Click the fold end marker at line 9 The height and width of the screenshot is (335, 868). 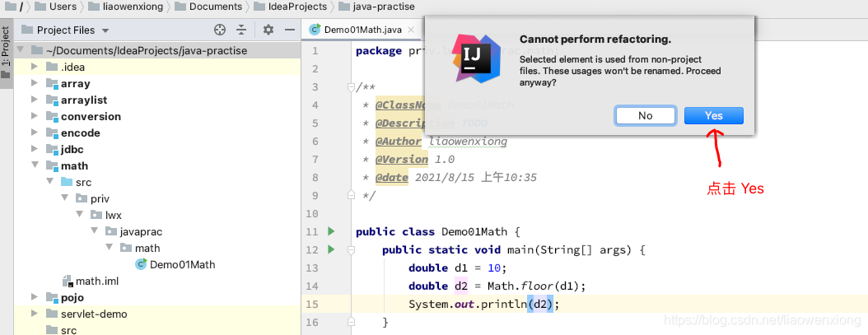click(350, 195)
